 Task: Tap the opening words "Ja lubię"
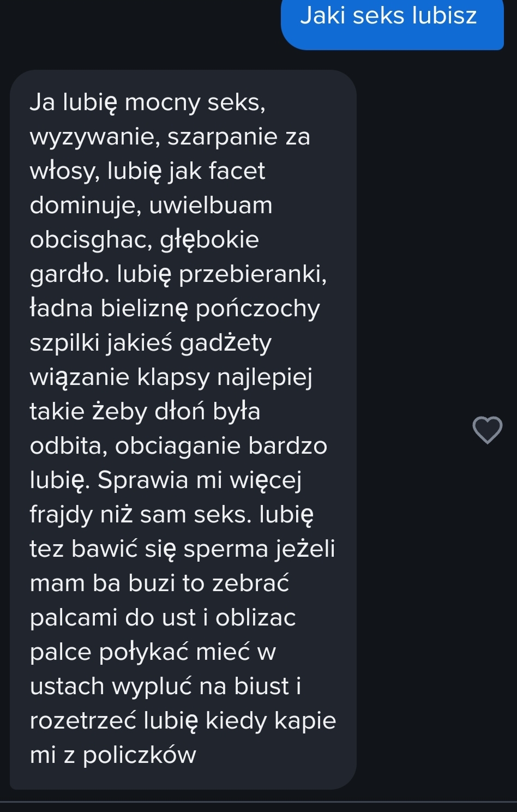(73, 102)
